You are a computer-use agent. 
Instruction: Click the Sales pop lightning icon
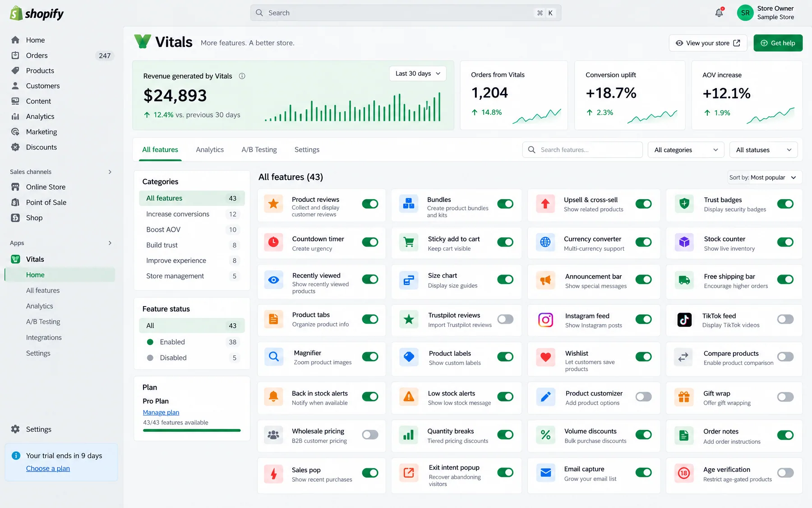pyautogui.click(x=273, y=473)
